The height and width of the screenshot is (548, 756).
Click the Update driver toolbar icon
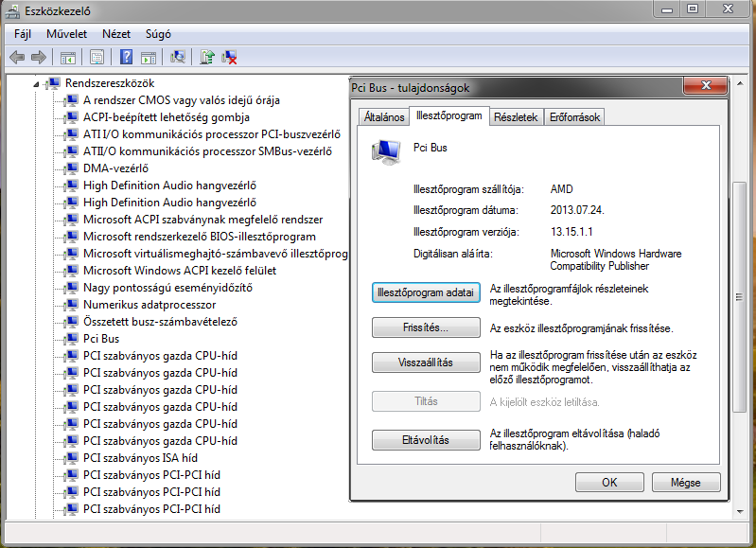(x=207, y=58)
